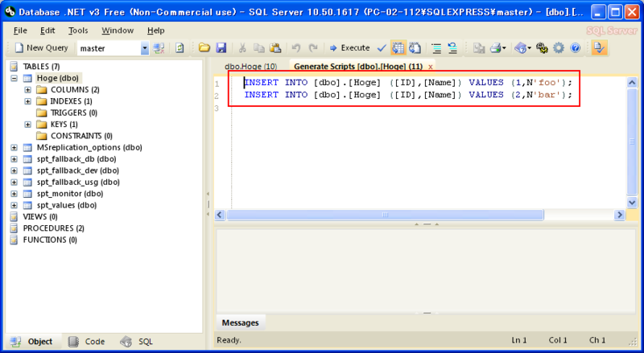The image size is (644, 353).
Task: Click the grayed export icon left of printer
Action: 478,48
